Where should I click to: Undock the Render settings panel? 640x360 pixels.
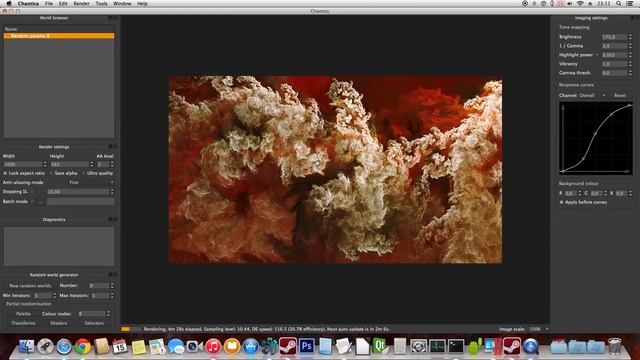pos(111,147)
